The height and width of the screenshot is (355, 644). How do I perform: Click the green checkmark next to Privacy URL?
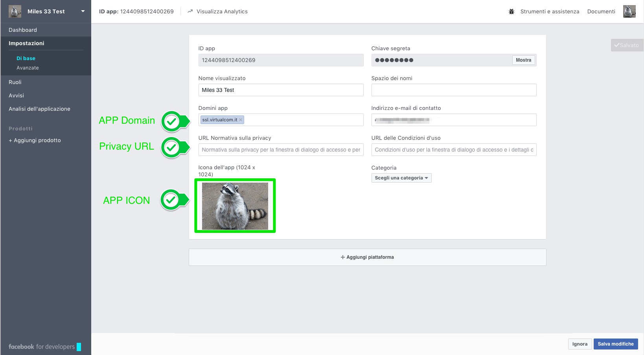(171, 148)
